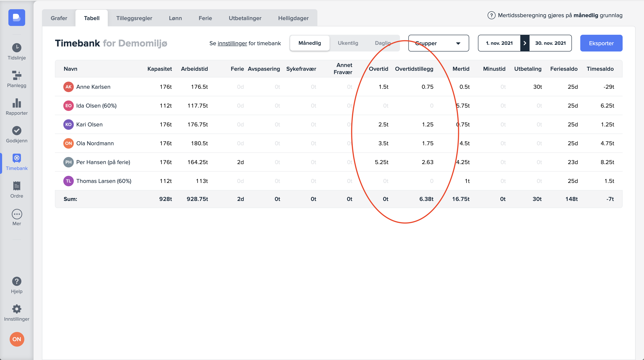Expand the Grupper dropdown

tap(438, 43)
